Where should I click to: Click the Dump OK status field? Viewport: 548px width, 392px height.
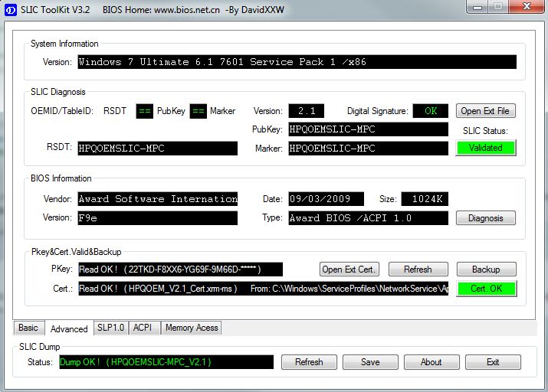[x=166, y=362]
